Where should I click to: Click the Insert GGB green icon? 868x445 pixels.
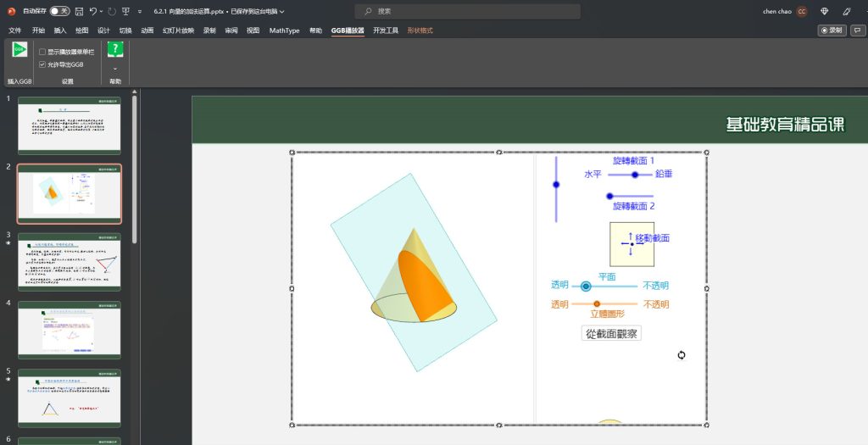tap(19, 50)
